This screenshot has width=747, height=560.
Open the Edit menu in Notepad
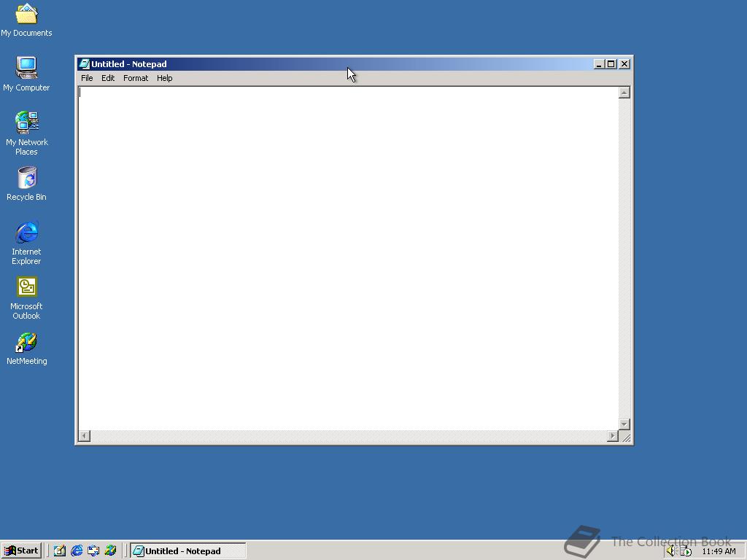(108, 78)
